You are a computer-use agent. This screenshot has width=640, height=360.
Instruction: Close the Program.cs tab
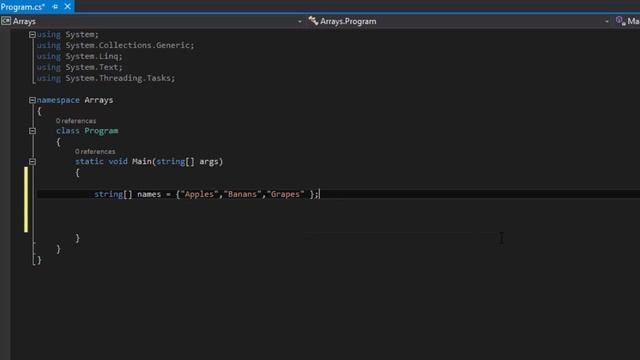[x=67, y=7]
